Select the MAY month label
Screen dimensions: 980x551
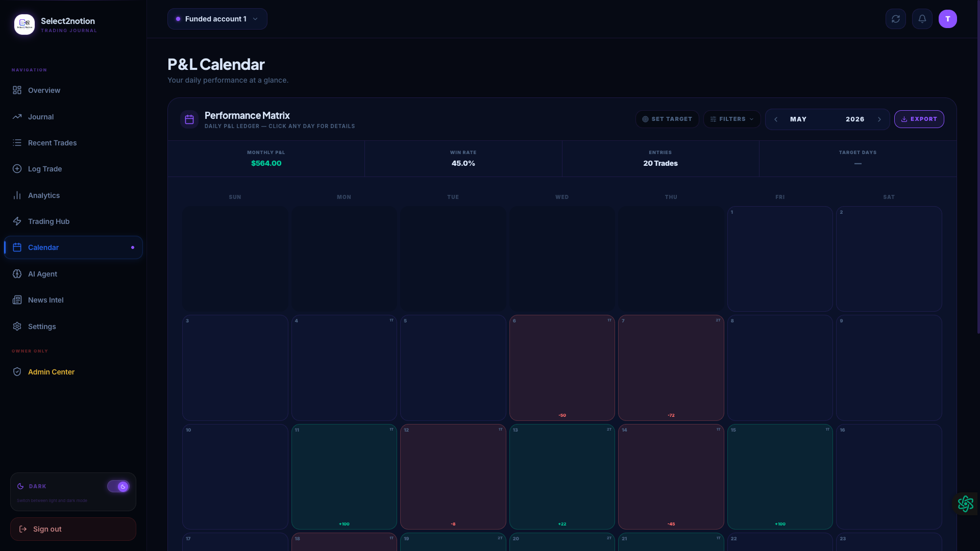(x=798, y=119)
